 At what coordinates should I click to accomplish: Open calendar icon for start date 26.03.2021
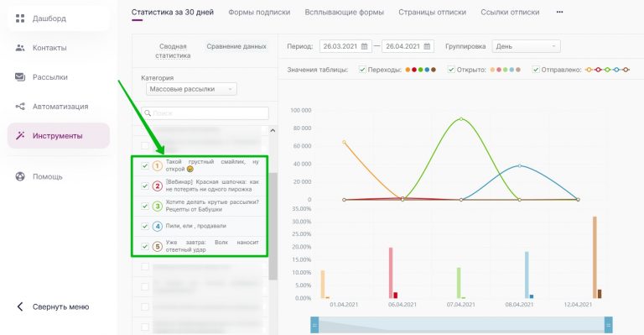click(364, 46)
